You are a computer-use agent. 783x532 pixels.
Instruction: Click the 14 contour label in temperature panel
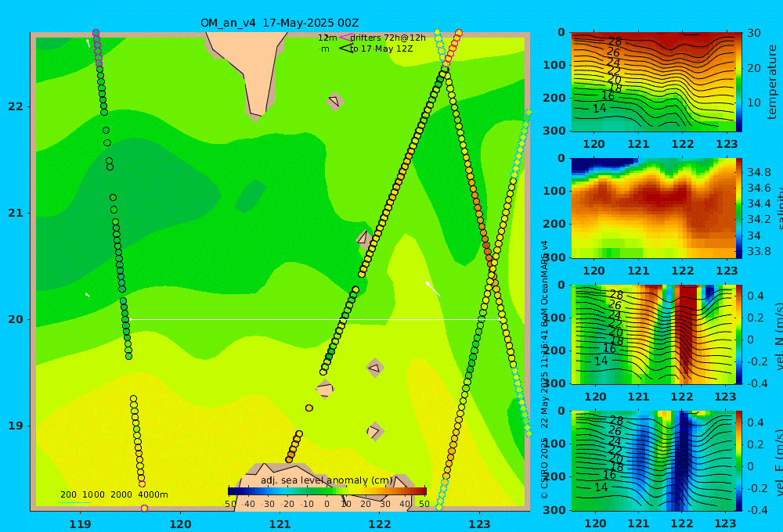pyautogui.click(x=599, y=108)
